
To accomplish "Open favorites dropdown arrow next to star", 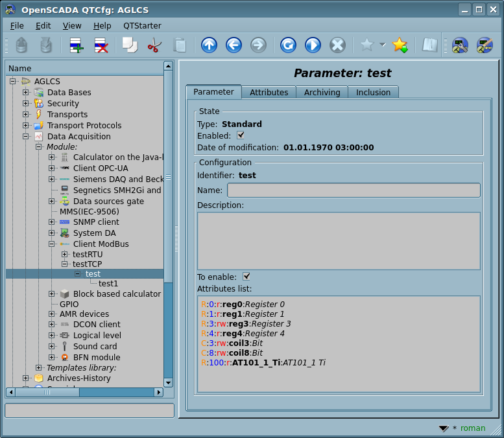I will [x=382, y=45].
